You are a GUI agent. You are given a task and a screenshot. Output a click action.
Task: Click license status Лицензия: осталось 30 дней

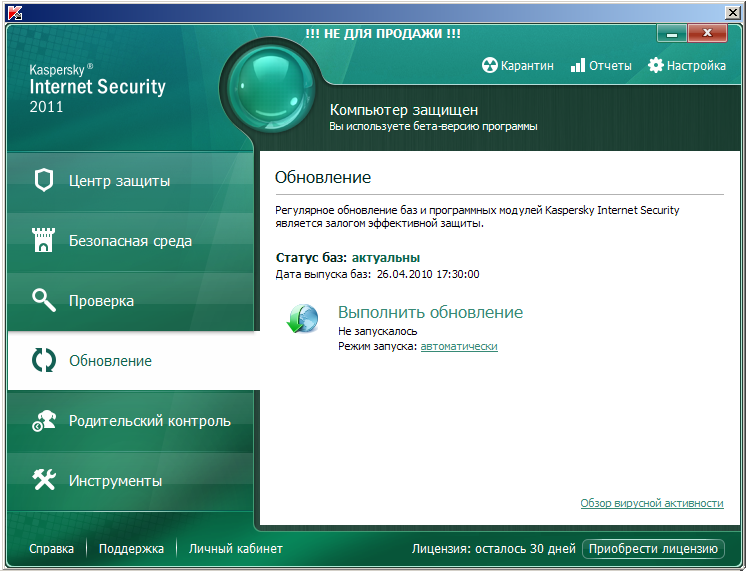pos(494,549)
